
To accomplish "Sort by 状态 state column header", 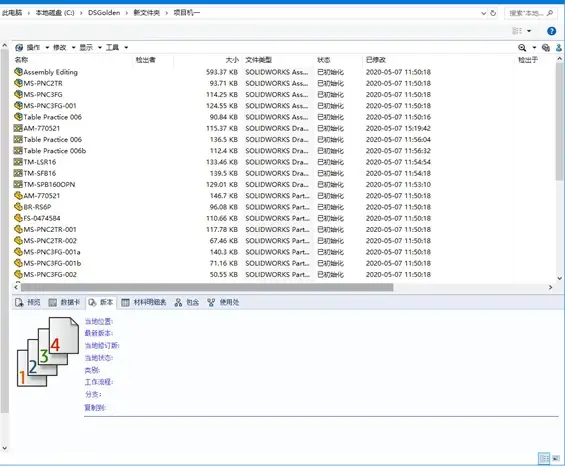I will pyautogui.click(x=324, y=60).
